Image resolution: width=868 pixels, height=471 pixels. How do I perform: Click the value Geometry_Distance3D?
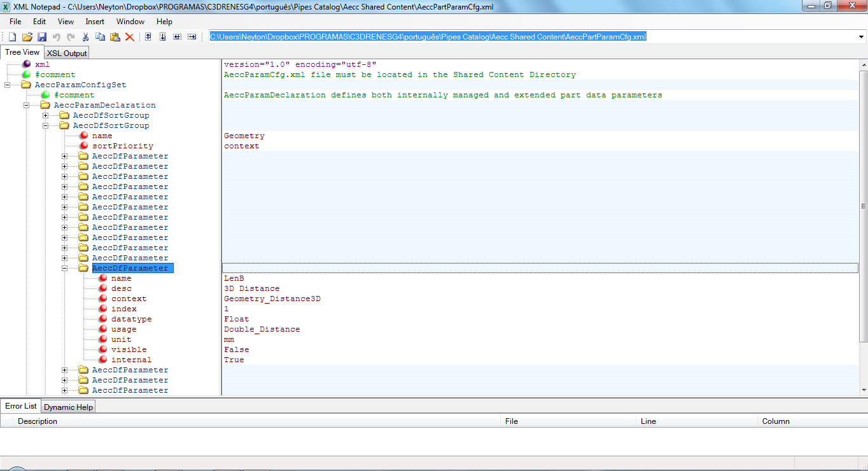coord(272,299)
